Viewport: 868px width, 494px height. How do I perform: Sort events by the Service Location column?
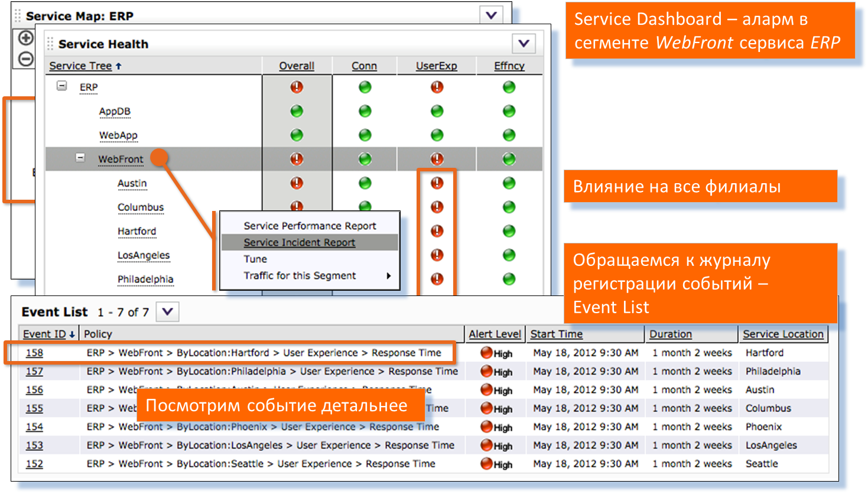pos(783,334)
